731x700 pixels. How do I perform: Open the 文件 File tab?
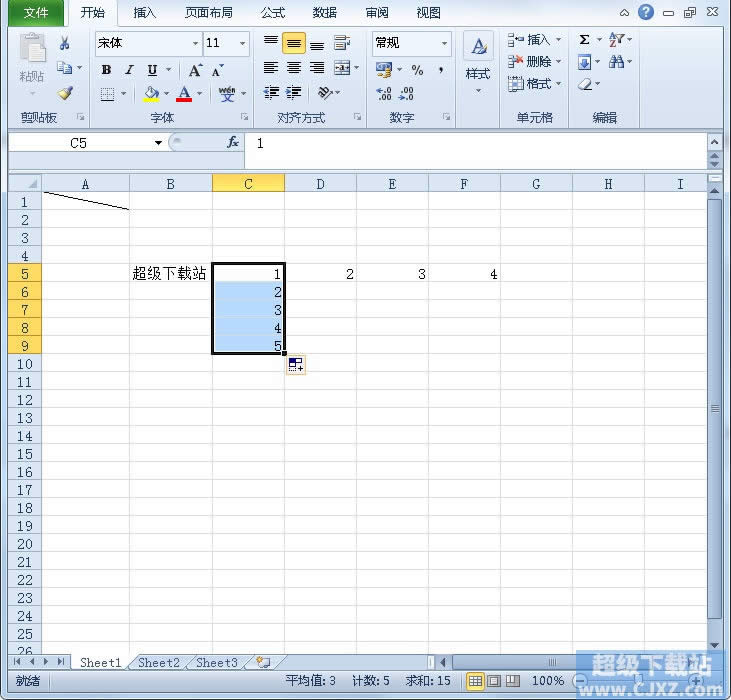click(36, 13)
